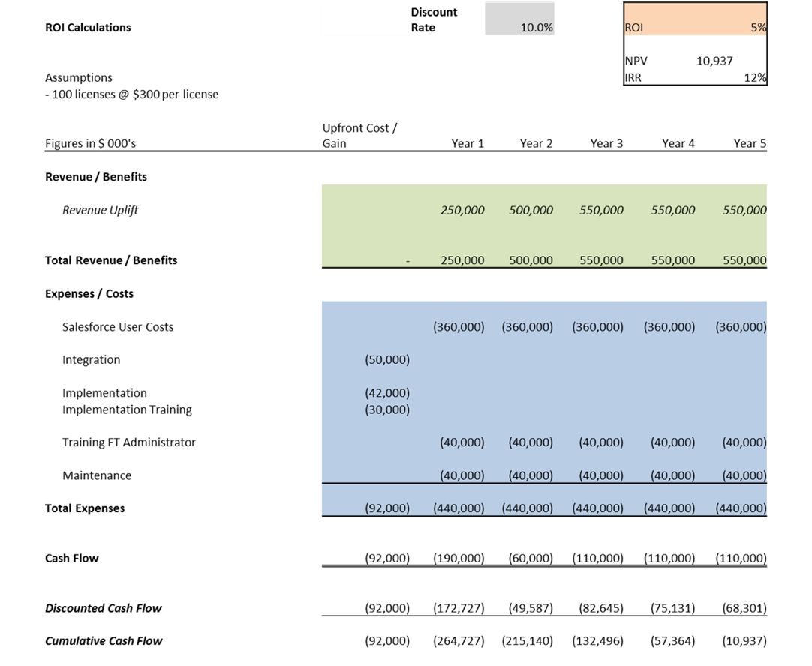
Task: Click the Revenue / Benefits heading
Action: (x=96, y=177)
